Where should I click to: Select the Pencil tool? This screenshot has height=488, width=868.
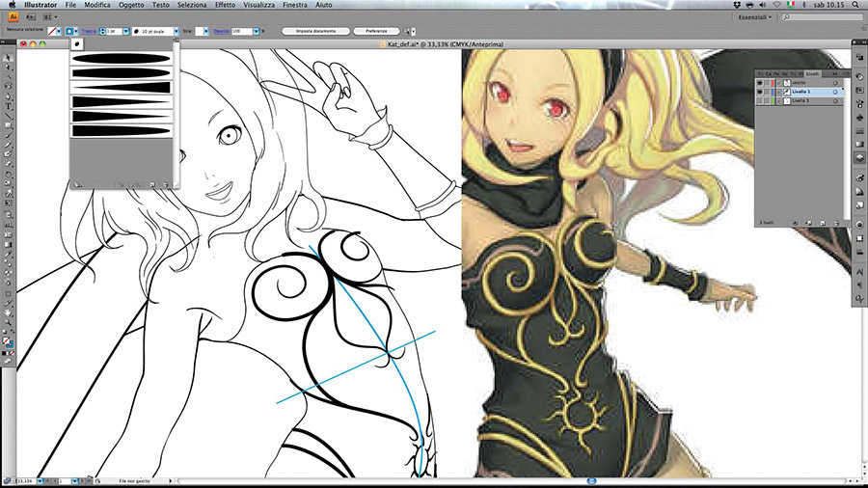(x=8, y=145)
